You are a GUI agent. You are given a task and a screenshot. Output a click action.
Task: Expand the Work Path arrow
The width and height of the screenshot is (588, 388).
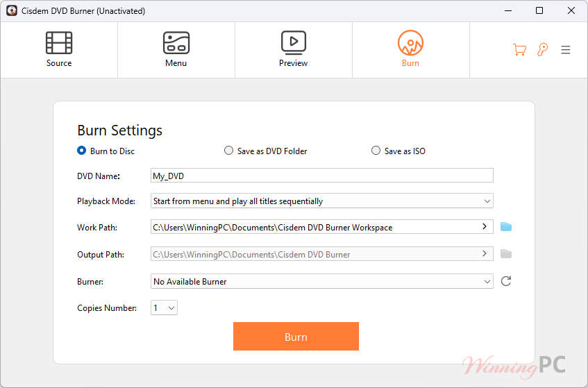click(x=485, y=226)
